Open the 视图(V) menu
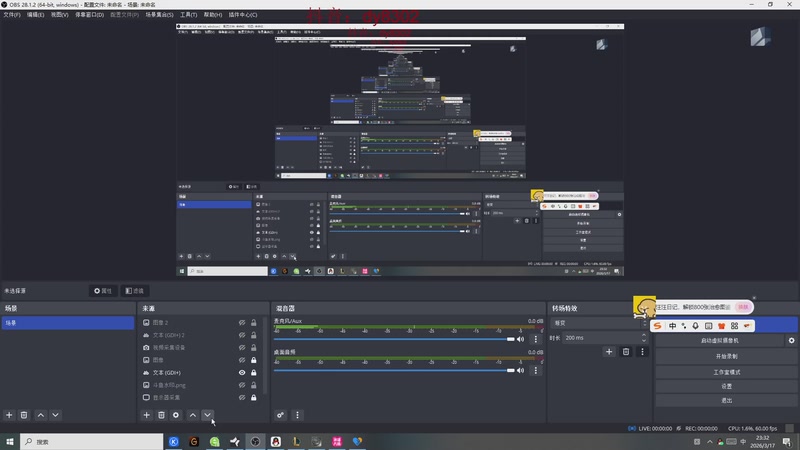This screenshot has height=450, width=800. coord(59,15)
